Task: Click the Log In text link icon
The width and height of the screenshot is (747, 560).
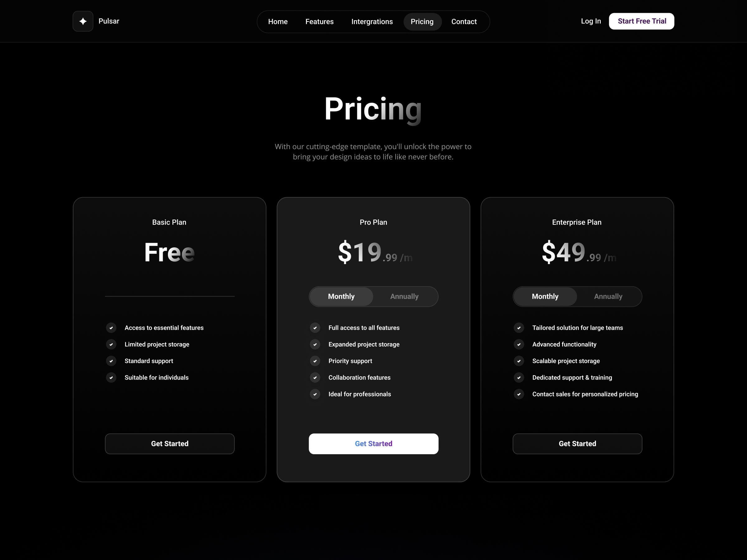Action: pos(590,21)
